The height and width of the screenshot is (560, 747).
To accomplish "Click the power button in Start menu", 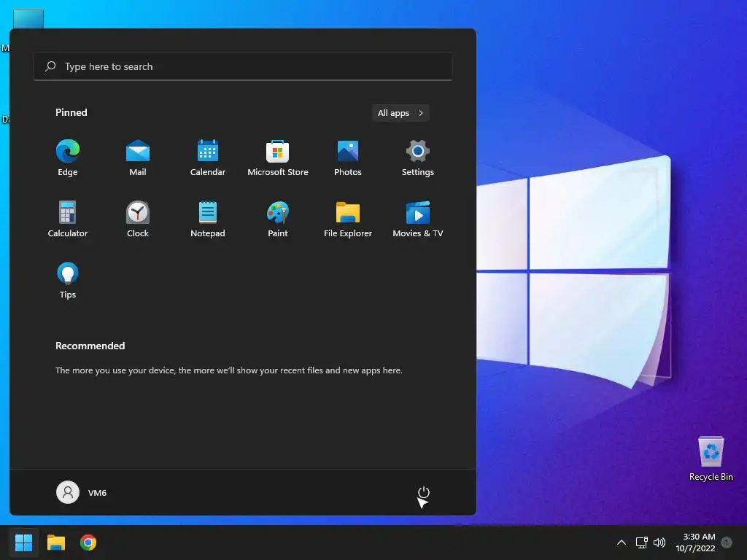I will click(x=424, y=492).
